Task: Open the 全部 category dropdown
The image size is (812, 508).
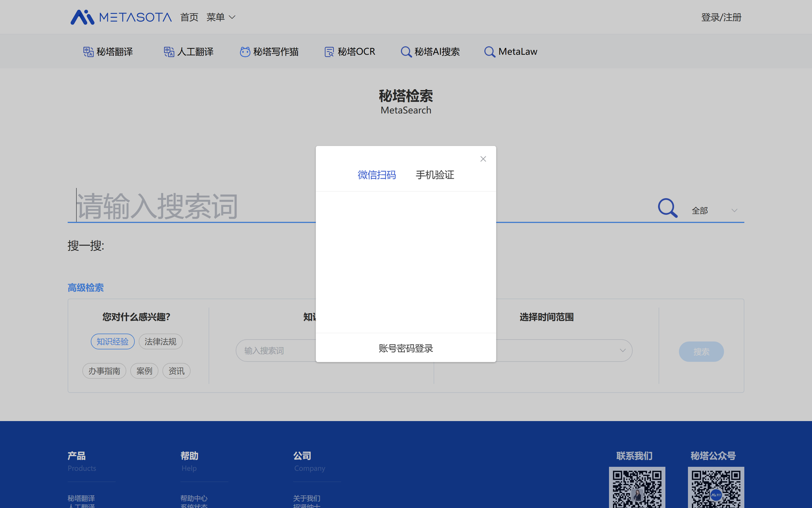Action: pyautogui.click(x=715, y=210)
